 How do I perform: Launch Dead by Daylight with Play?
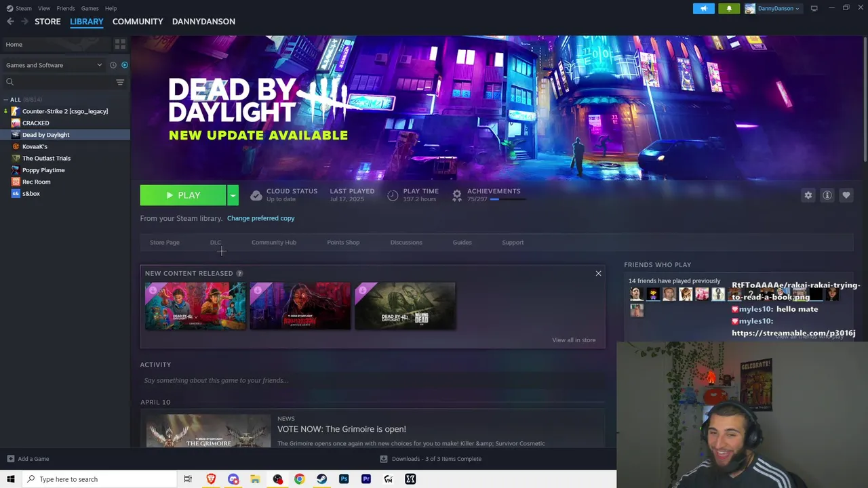tap(183, 195)
